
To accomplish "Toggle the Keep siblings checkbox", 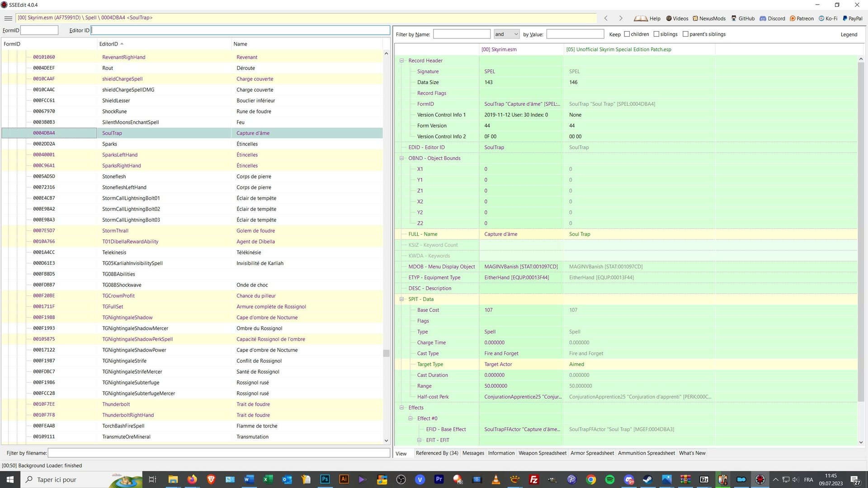I will 656,34.
